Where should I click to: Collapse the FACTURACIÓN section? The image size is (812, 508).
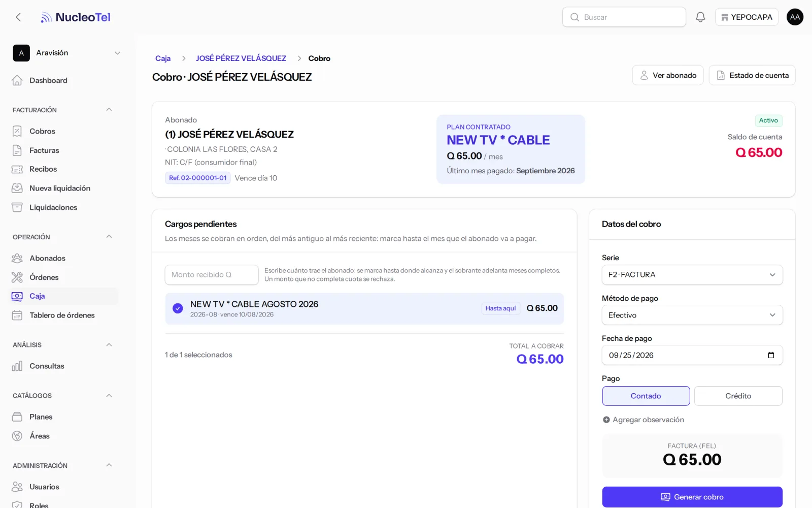point(109,110)
